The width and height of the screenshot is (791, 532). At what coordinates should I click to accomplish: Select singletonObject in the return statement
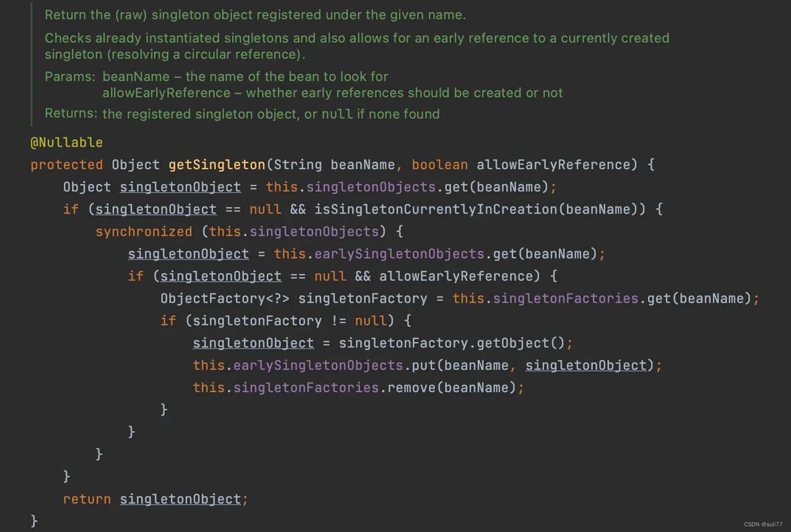(180, 499)
